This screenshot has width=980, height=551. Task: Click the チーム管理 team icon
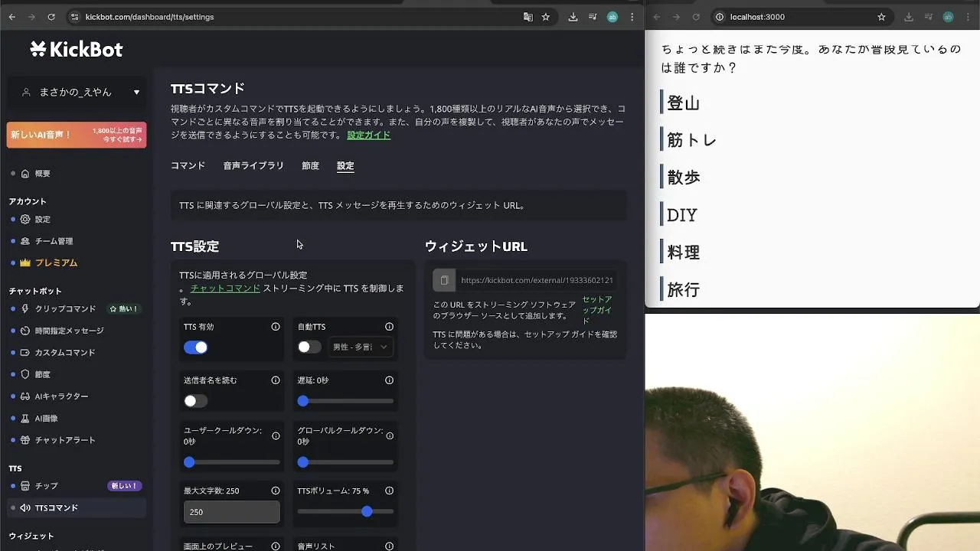[x=25, y=241]
